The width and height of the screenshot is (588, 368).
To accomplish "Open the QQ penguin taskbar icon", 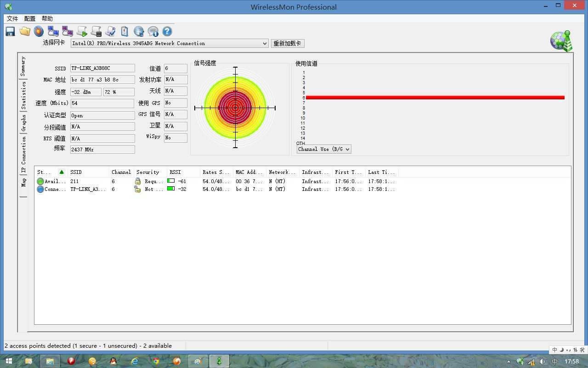I will point(113,361).
